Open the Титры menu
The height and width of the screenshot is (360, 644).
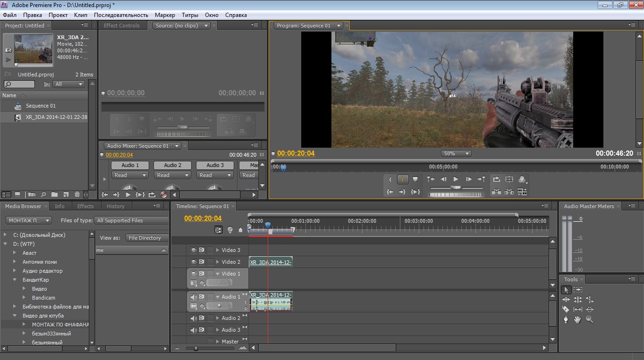190,15
